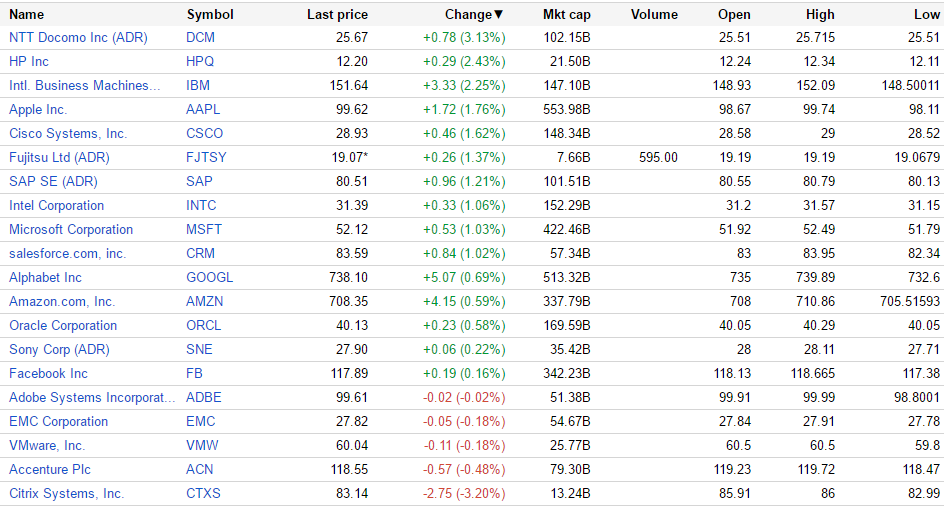
Task: Open the Alphabet Inc link
Action: (45, 277)
